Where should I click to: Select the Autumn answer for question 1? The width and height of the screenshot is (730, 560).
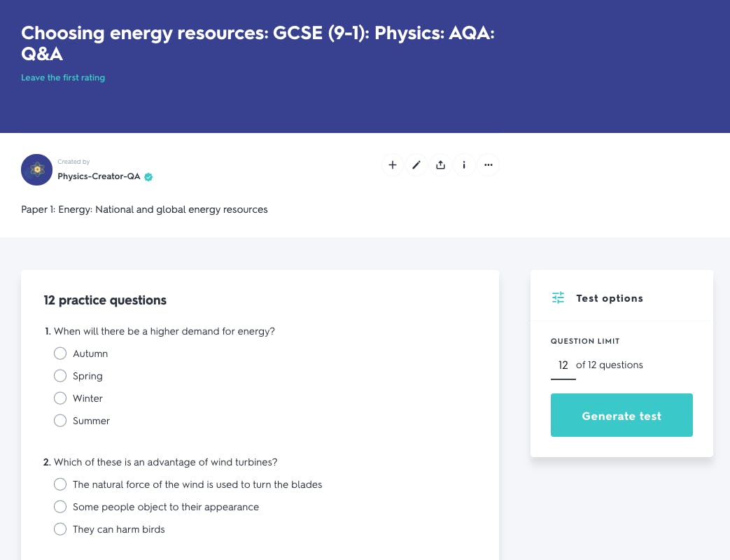(60, 353)
